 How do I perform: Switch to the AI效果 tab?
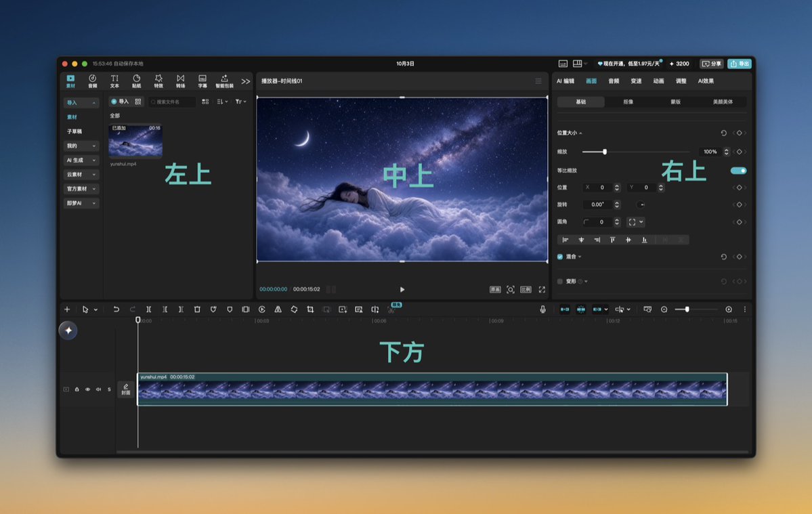pos(705,81)
